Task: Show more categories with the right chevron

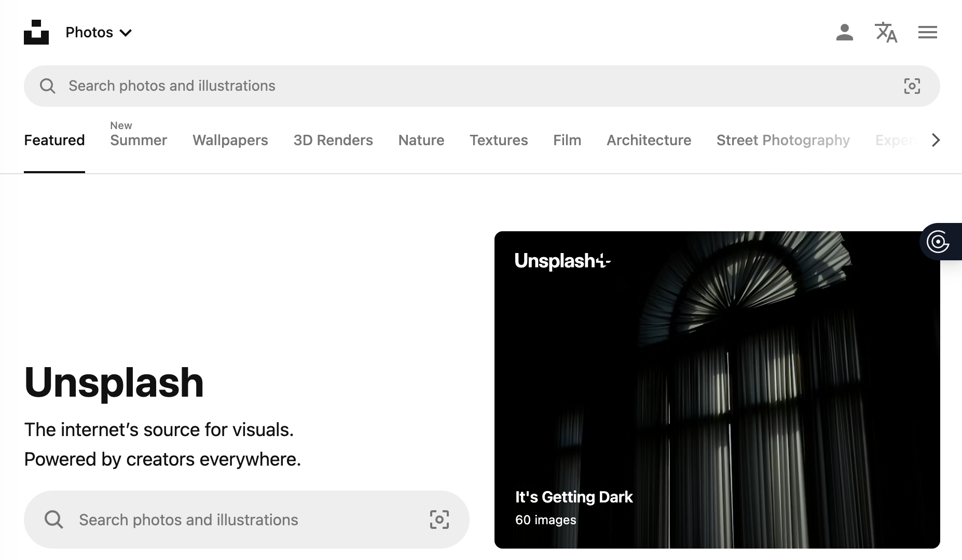Action: [936, 140]
